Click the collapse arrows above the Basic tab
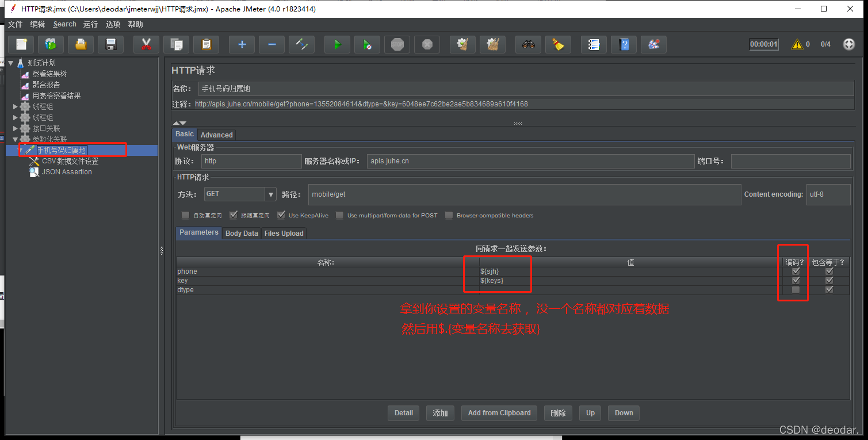The width and height of the screenshot is (868, 440). click(179, 123)
